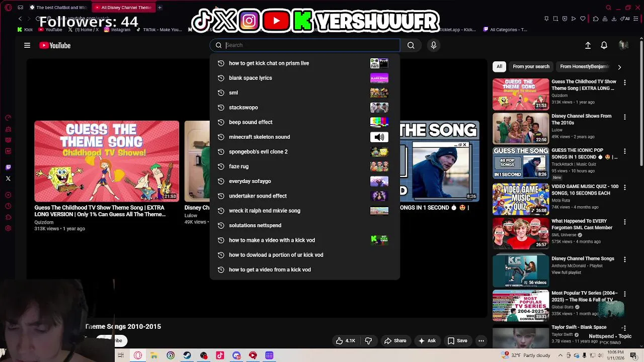Open the More actions three-dot button under the video

tap(481, 341)
